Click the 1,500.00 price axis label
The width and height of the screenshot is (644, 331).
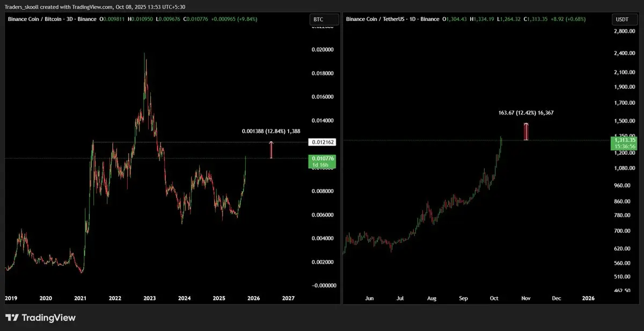coord(624,121)
